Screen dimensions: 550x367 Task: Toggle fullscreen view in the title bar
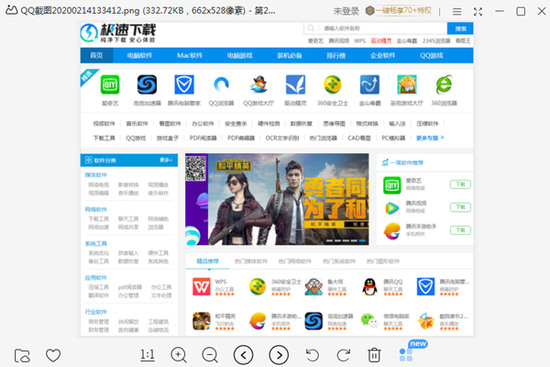478,12
